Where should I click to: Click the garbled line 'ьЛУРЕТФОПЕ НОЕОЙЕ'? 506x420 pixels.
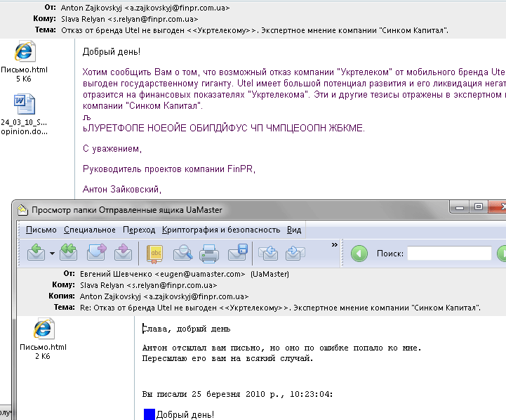pos(224,128)
